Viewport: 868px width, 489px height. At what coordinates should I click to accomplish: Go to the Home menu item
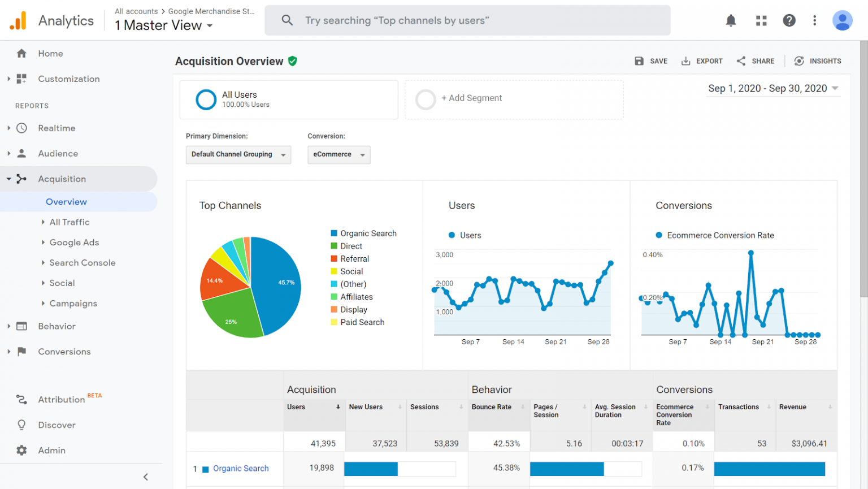tap(50, 54)
